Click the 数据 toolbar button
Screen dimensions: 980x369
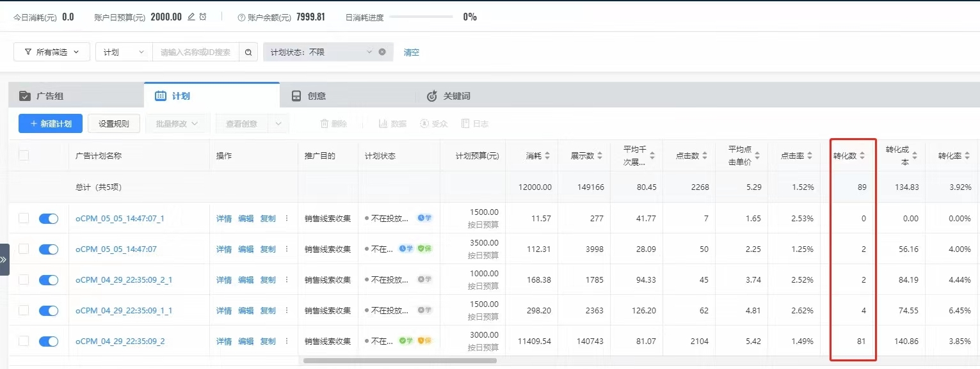[x=392, y=123]
